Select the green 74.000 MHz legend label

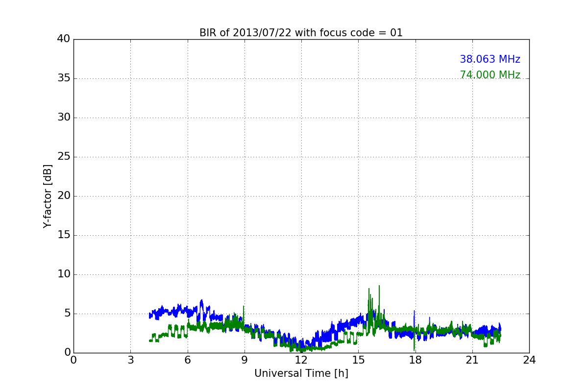(x=490, y=75)
